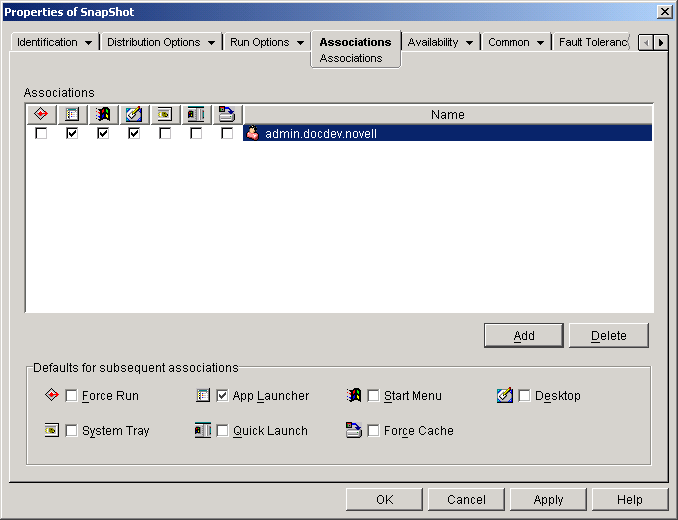Uncheck Desktop for admin.docdev.novell row
This screenshot has width=678, height=520.
coord(134,134)
